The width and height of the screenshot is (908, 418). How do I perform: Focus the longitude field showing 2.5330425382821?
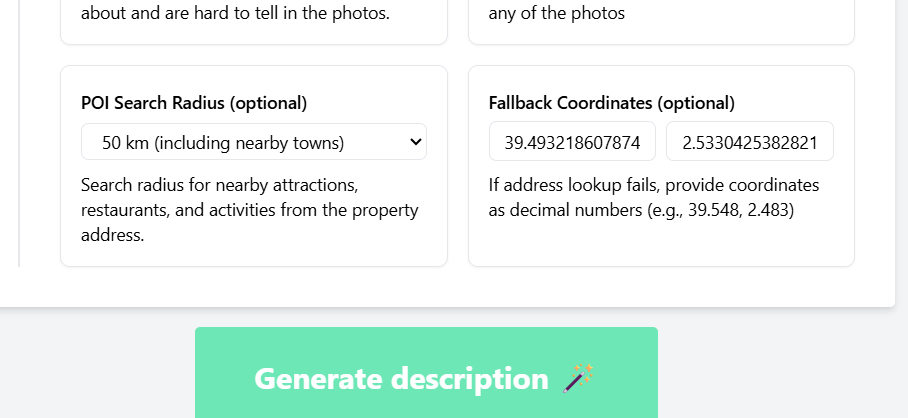pyautogui.click(x=750, y=141)
